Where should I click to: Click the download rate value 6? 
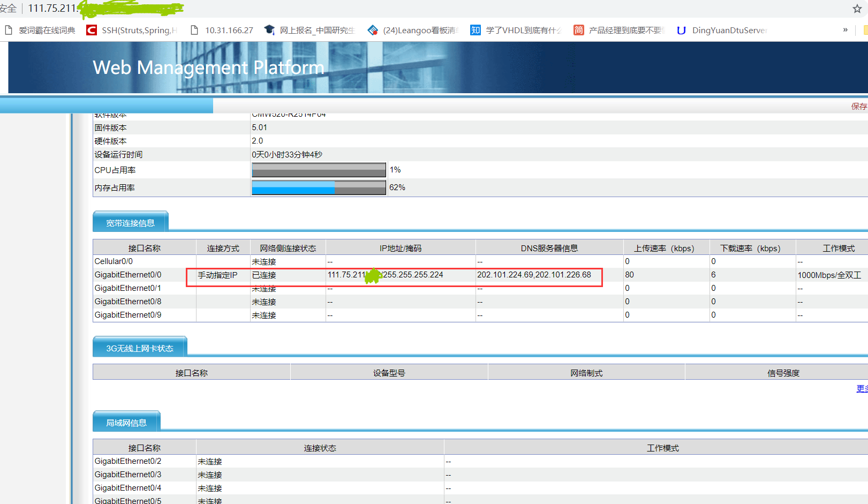[714, 275]
